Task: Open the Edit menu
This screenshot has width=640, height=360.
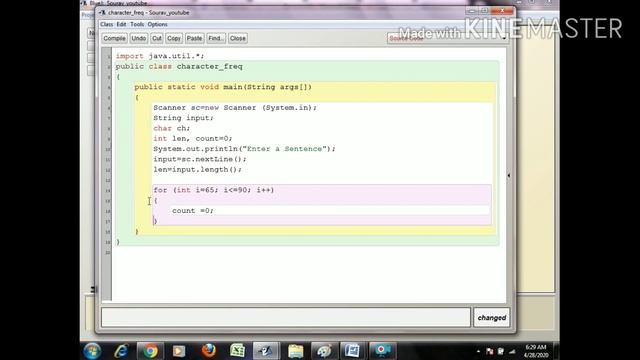Action: (121, 24)
